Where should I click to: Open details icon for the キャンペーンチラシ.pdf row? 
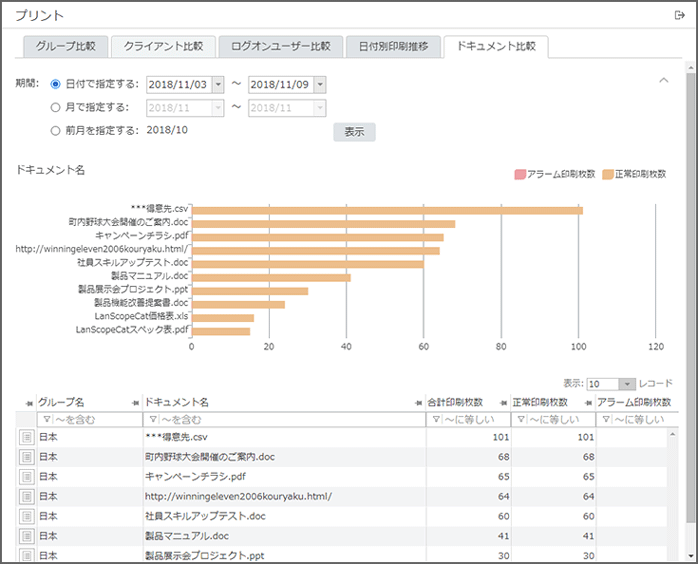[x=26, y=477]
